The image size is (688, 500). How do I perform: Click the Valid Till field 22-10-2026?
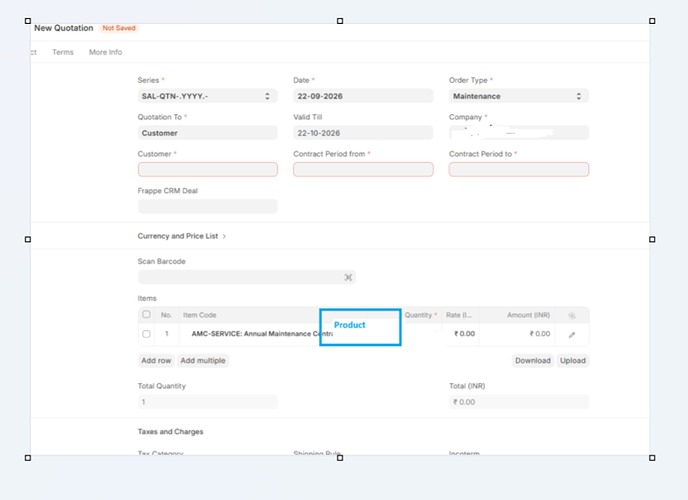[x=363, y=133]
